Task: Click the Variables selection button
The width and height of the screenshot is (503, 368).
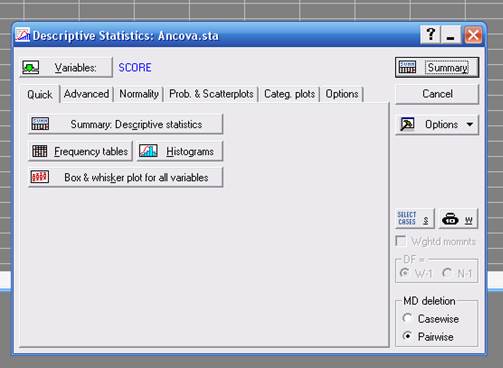Action: 66,68
